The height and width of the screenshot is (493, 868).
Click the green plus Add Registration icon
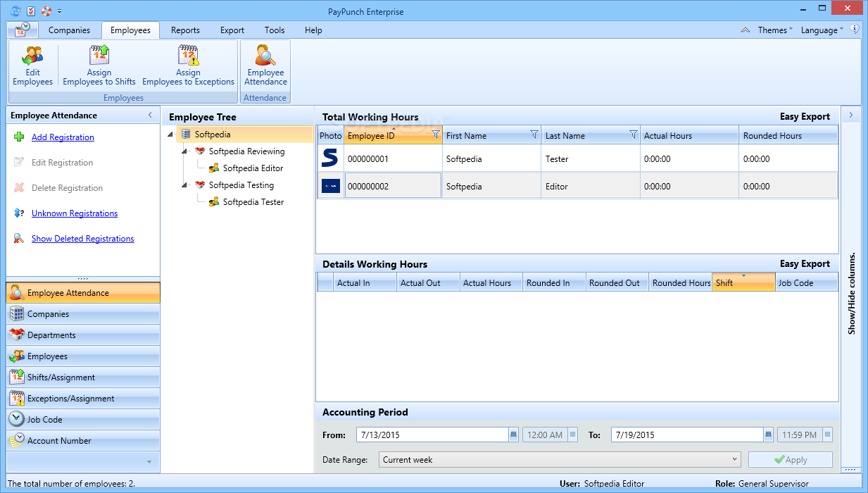point(19,137)
